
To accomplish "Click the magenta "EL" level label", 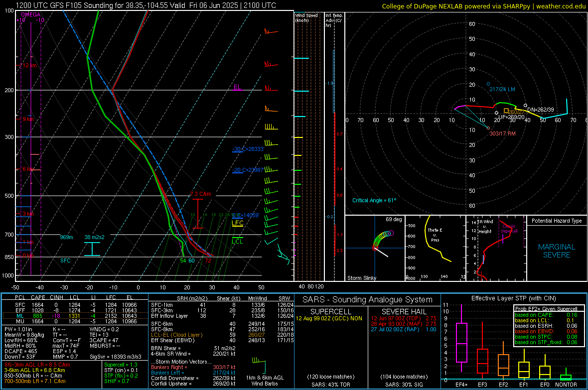I will click(237, 87).
